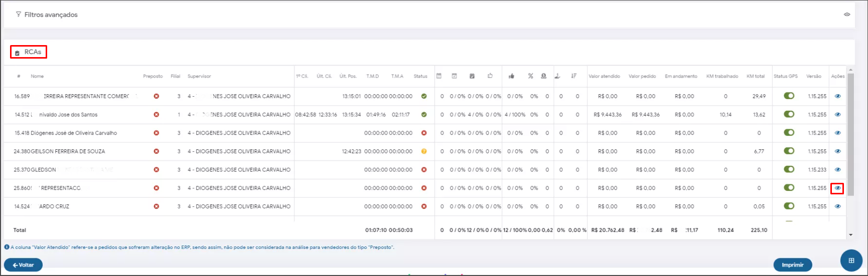This screenshot has height=276, width=868.
Task: View details for nivaldo Jose dos Santos
Action: pos(837,115)
